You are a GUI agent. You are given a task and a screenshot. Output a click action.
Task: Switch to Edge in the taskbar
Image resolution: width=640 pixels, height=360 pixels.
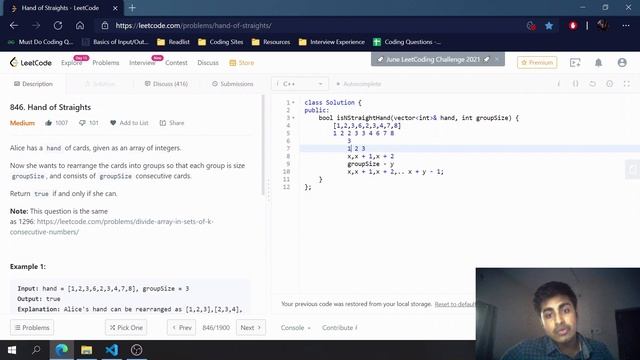[62, 350]
